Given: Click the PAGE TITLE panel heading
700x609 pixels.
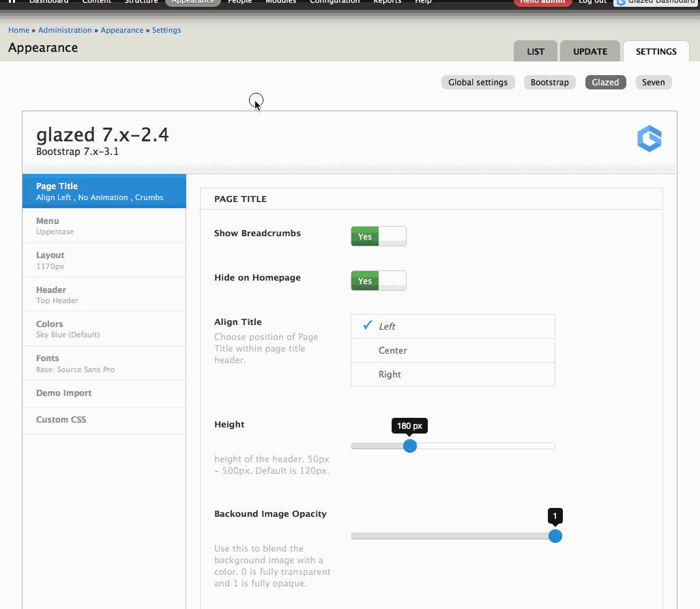Looking at the screenshot, I should 240,199.
